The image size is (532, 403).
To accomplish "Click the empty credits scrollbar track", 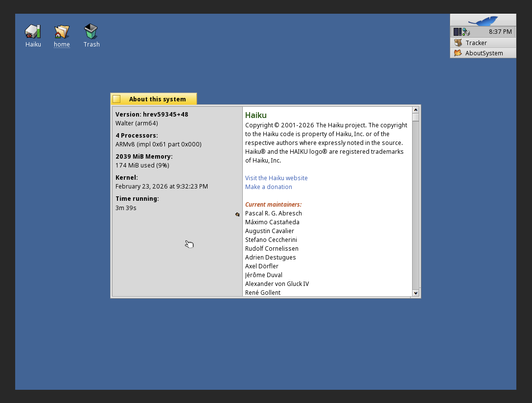I will pyautogui.click(x=416, y=206).
